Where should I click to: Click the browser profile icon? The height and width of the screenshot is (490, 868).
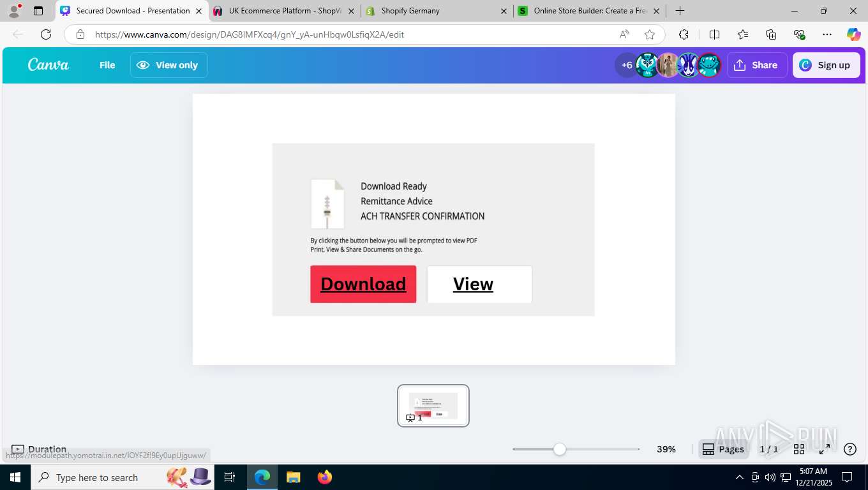(x=14, y=11)
